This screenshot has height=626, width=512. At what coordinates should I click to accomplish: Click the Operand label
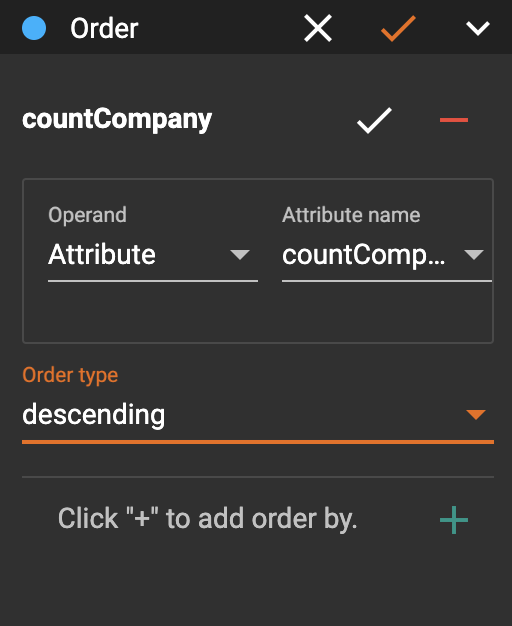pos(87,215)
